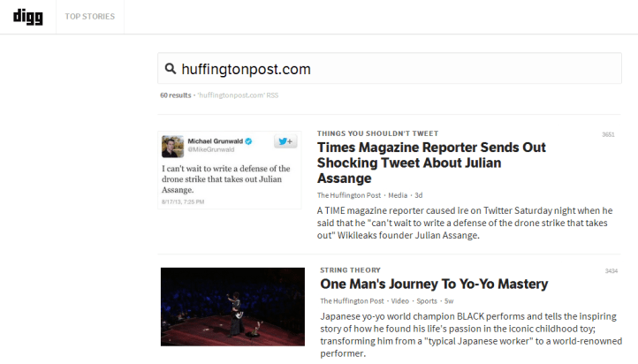
Task: Click the search magnifier icon
Action: coord(171,68)
